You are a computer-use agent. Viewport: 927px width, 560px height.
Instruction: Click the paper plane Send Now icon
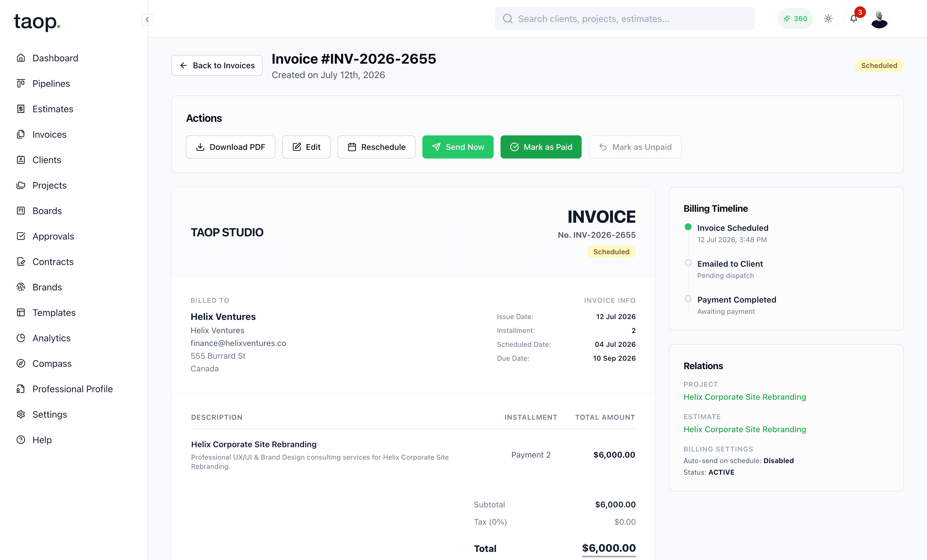(436, 147)
